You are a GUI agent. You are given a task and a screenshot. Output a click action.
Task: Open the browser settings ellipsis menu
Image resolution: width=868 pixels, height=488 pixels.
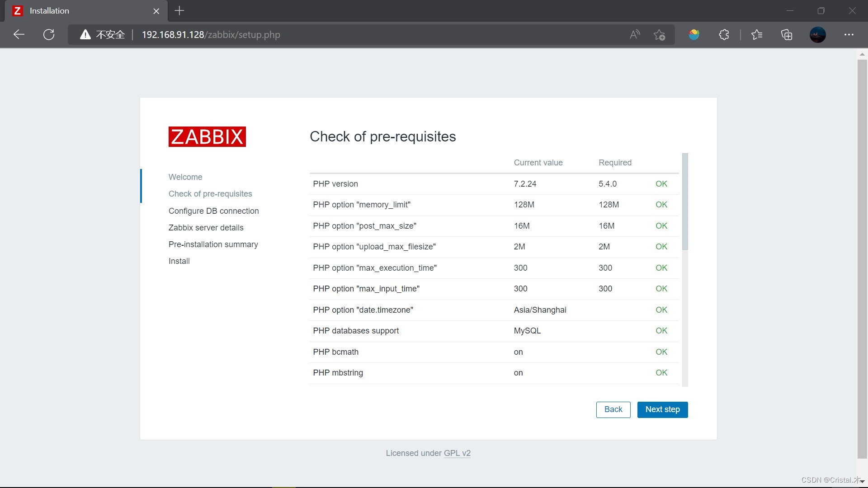(849, 35)
